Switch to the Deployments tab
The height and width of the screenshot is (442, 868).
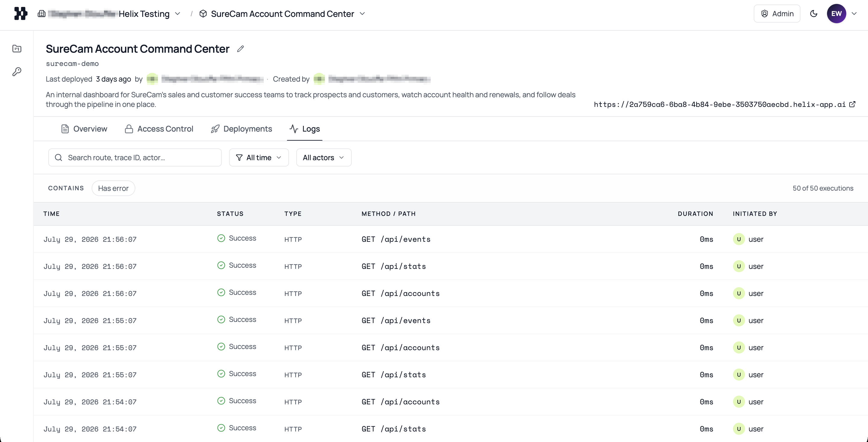(241, 129)
